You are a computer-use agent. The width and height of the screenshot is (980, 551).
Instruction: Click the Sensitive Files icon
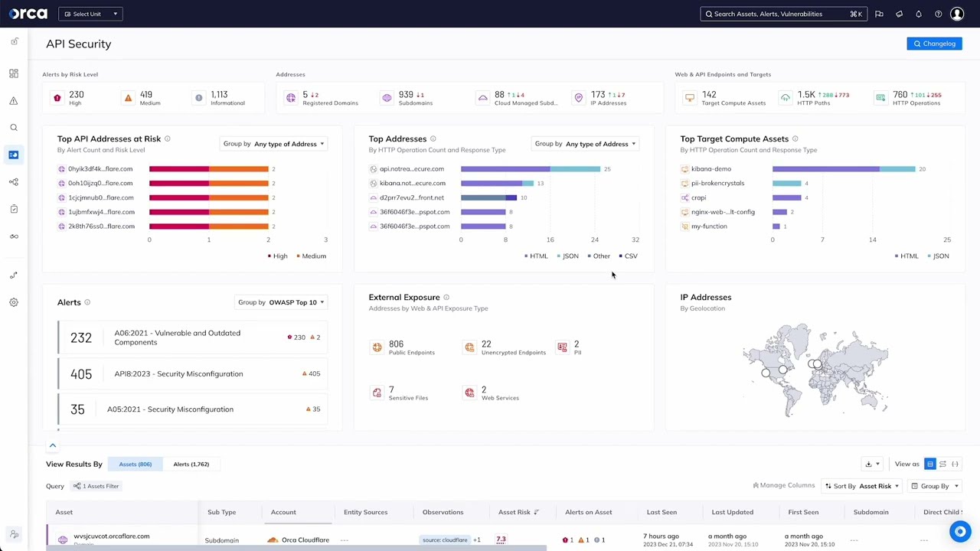pyautogui.click(x=377, y=393)
